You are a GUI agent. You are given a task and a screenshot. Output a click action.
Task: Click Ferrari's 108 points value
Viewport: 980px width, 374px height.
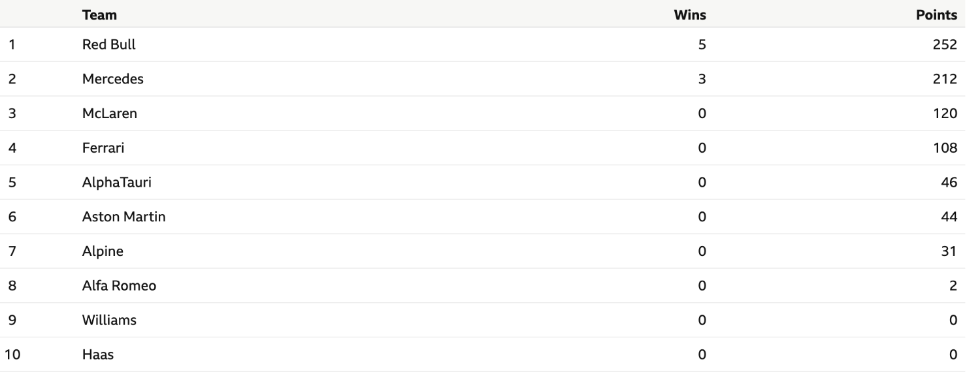click(x=945, y=148)
